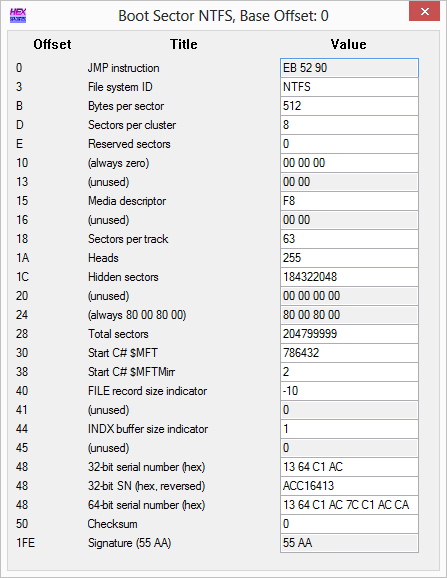Click the 32-bit serial number hex field

point(349,467)
